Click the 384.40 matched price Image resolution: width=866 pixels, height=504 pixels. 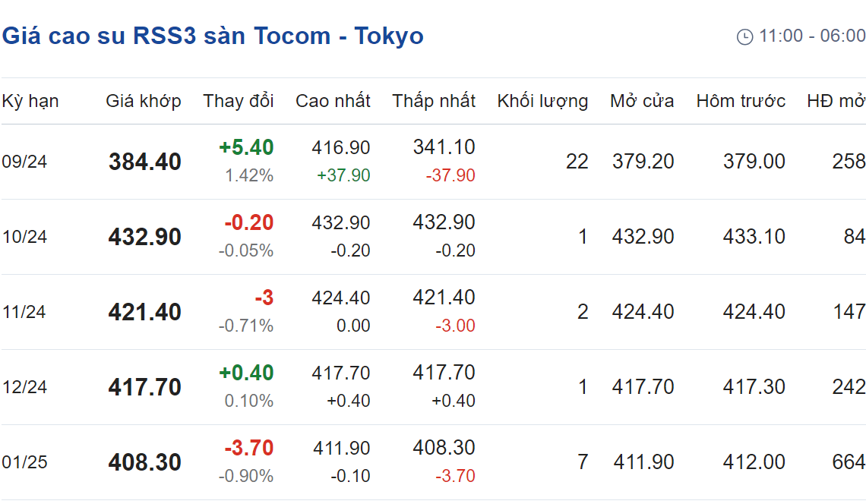pyautogui.click(x=144, y=162)
